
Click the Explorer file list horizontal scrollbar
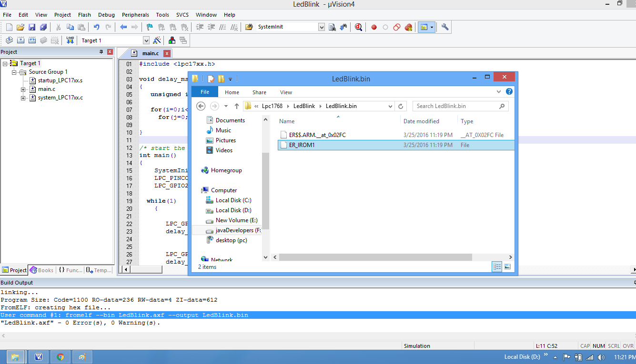(x=375, y=257)
